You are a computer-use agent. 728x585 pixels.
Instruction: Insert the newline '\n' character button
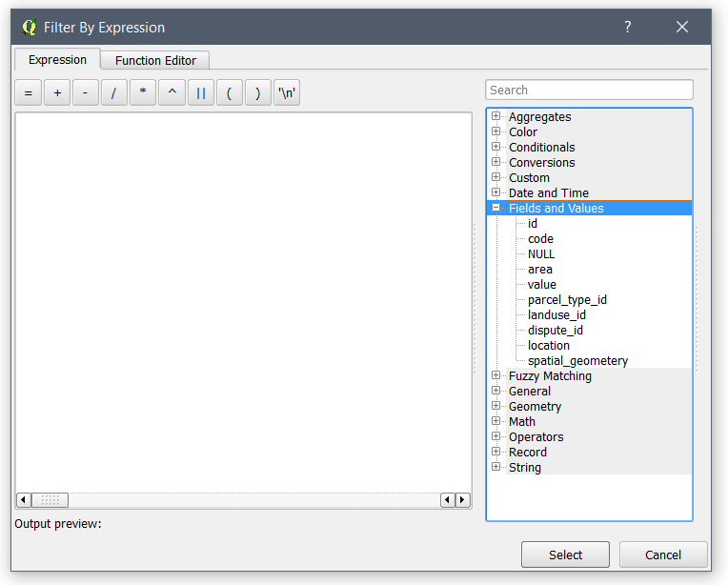287,93
